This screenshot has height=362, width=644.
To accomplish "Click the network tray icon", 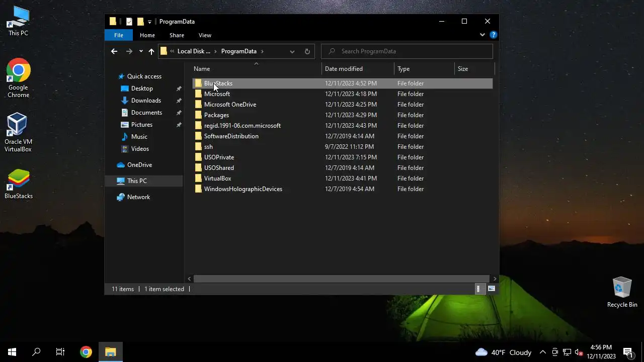I will [x=567, y=352].
